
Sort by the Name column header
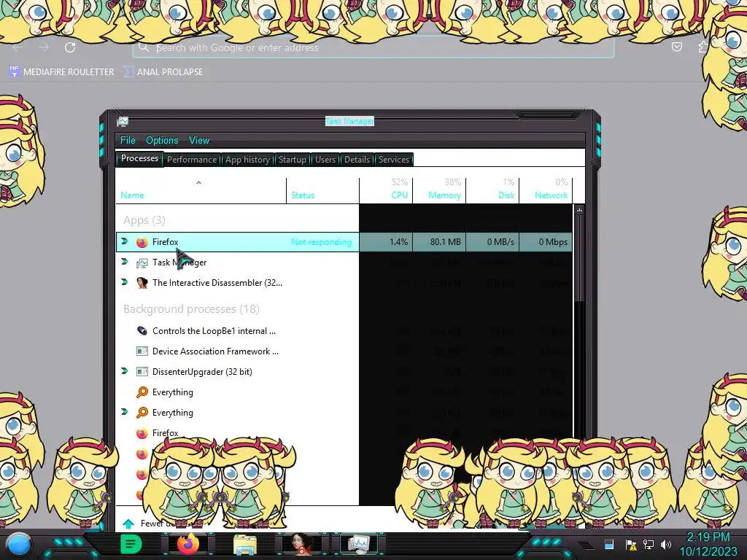(132, 195)
